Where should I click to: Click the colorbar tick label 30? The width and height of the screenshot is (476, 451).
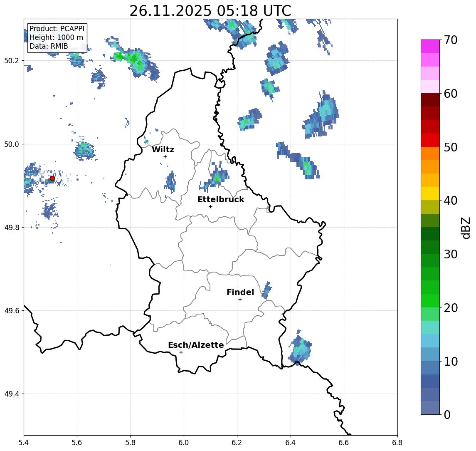(451, 254)
